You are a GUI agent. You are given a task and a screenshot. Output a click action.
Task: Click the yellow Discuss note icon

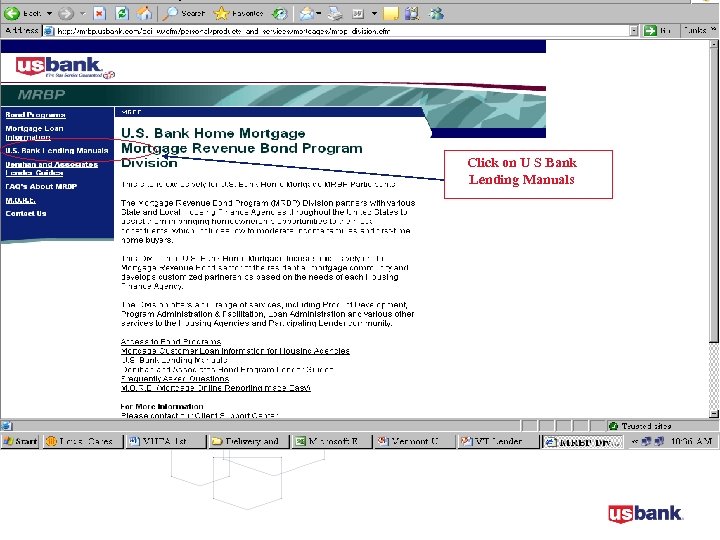click(x=391, y=14)
